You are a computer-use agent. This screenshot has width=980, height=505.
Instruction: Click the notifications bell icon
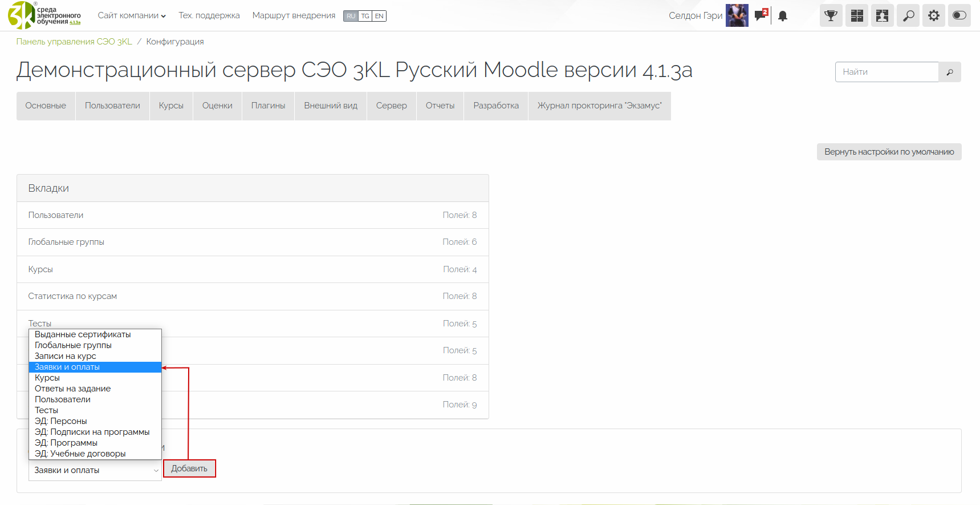[783, 16]
